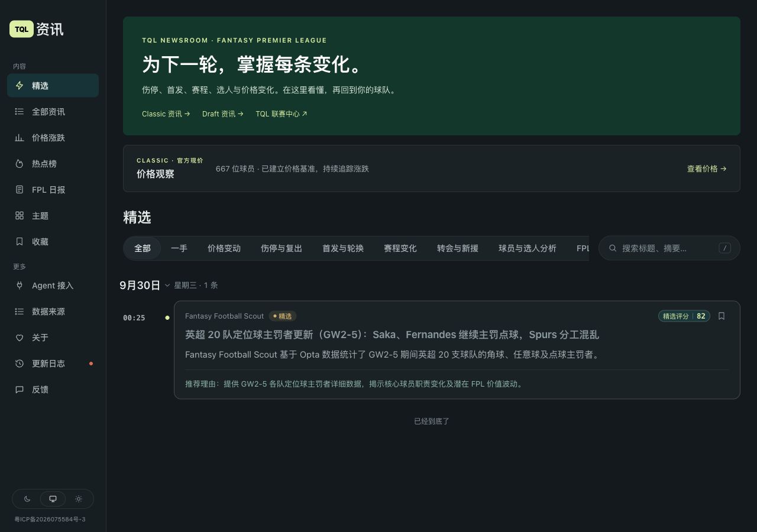Screen dimensions: 757x532
Task: Click the FPL 日报 document icon
Action: 20,190
